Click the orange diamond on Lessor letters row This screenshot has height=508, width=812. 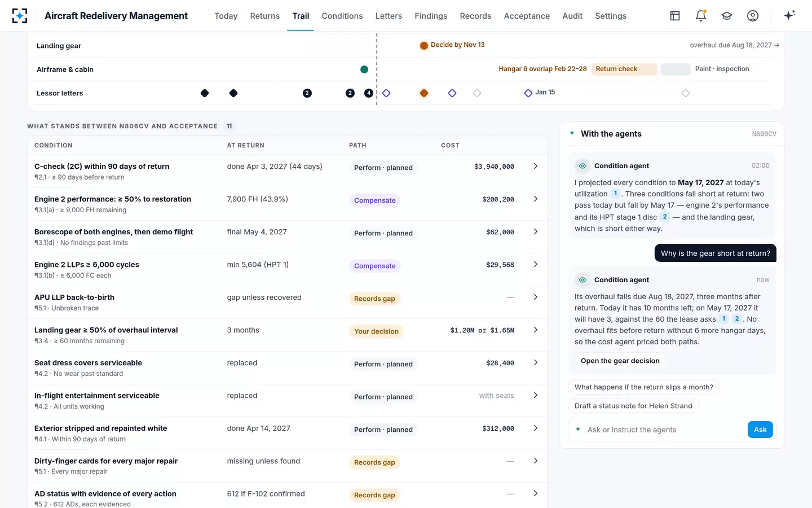tap(424, 93)
